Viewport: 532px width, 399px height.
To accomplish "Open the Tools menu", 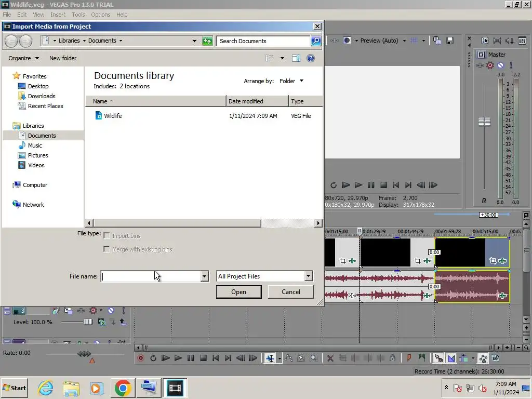I will [78, 15].
